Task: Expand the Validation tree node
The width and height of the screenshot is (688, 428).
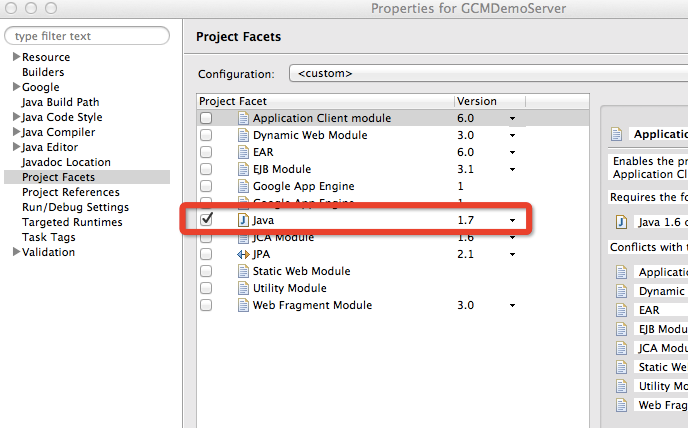Action: click(x=16, y=252)
